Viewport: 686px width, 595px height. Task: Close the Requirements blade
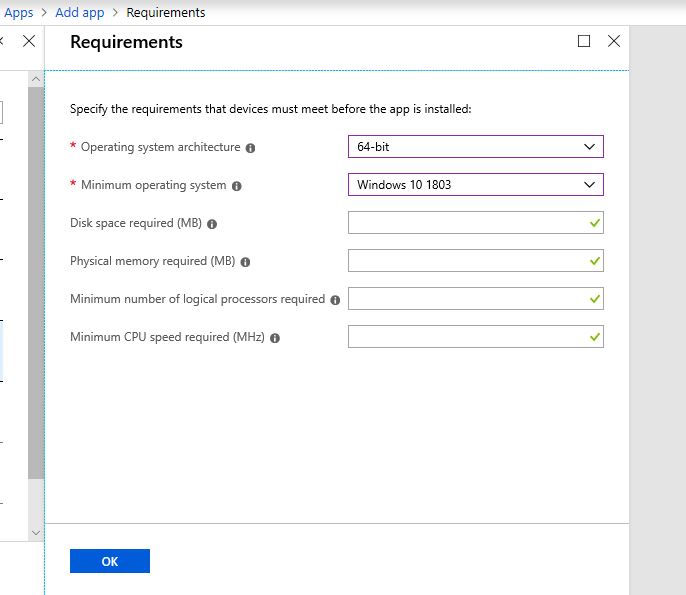pos(614,41)
